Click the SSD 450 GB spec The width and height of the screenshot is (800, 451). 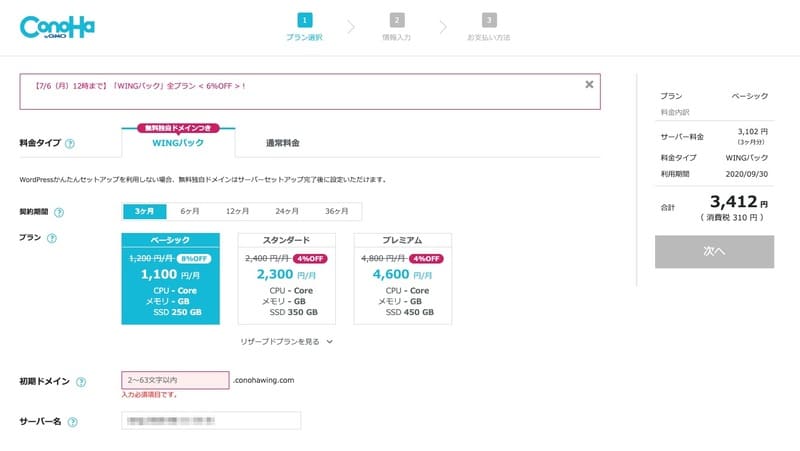(x=410, y=312)
